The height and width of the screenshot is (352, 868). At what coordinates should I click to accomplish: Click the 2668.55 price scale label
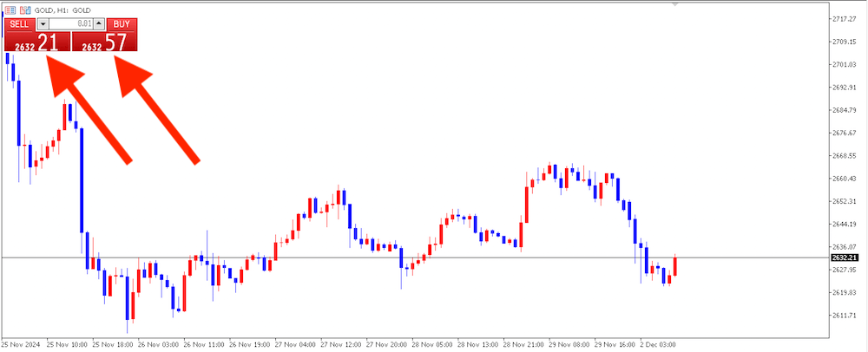click(844, 155)
